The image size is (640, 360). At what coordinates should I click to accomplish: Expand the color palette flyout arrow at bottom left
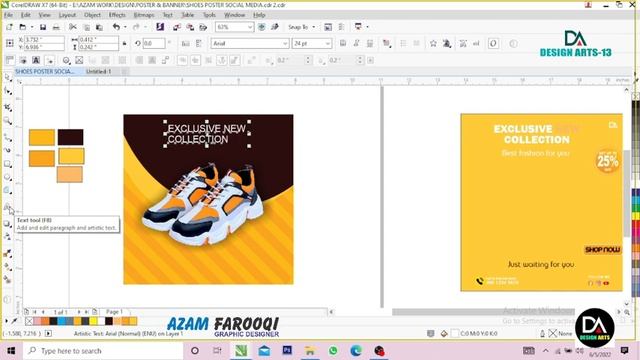tap(6, 321)
